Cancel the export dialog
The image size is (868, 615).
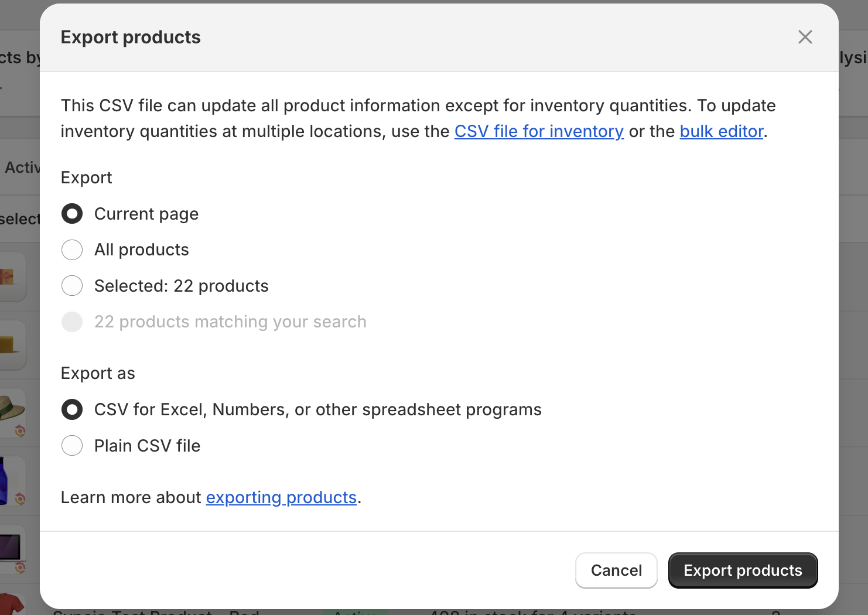616,570
